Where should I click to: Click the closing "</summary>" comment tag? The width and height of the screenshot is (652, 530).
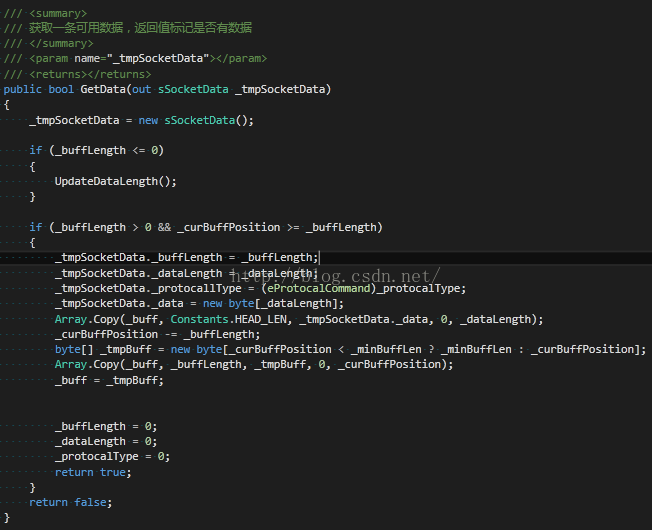pyautogui.click(x=61, y=43)
